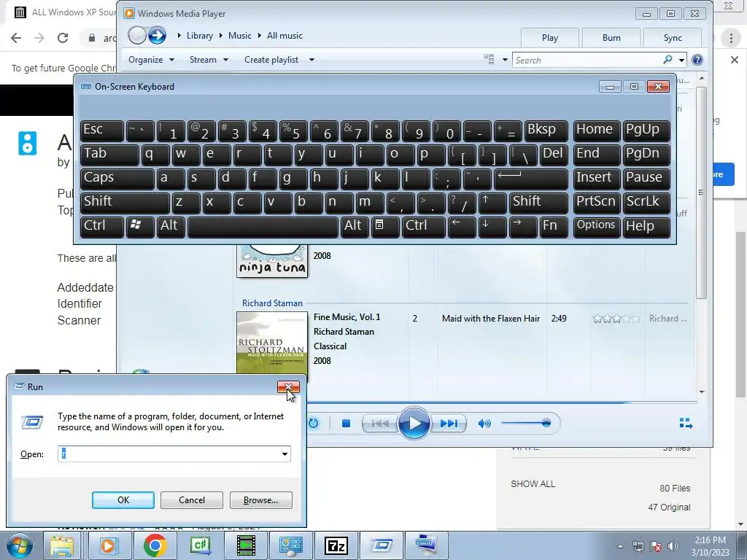Toggle the Fn key on On-Screen Keyboard
747x560 pixels.
click(x=554, y=227)
